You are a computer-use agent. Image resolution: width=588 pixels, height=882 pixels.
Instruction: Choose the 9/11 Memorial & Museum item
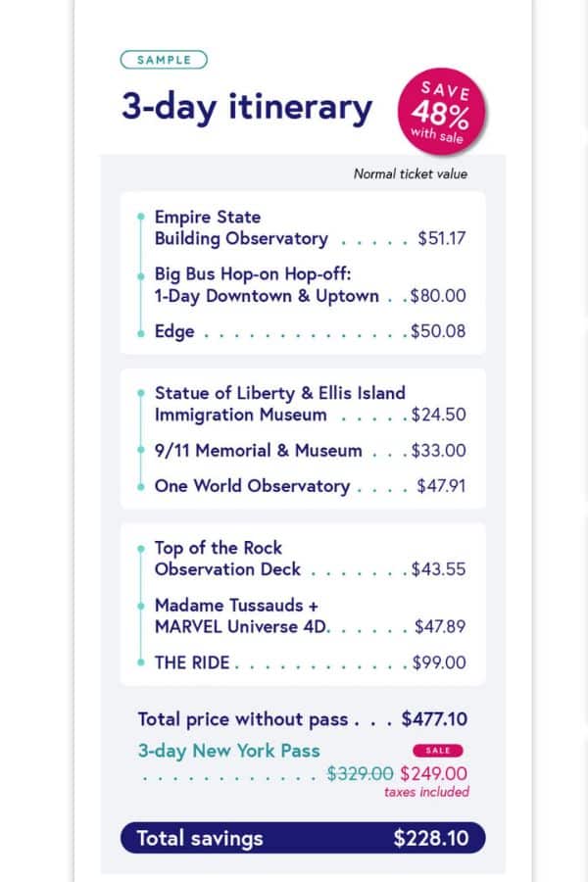tap(258, 451)
